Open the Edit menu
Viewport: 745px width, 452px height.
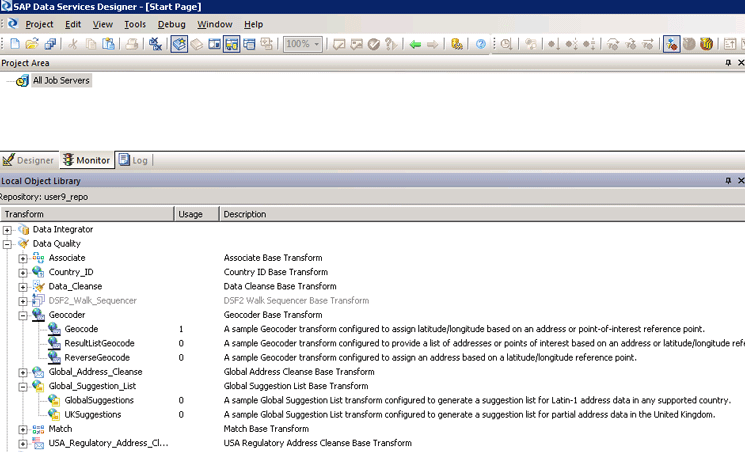tap(73, 24)
